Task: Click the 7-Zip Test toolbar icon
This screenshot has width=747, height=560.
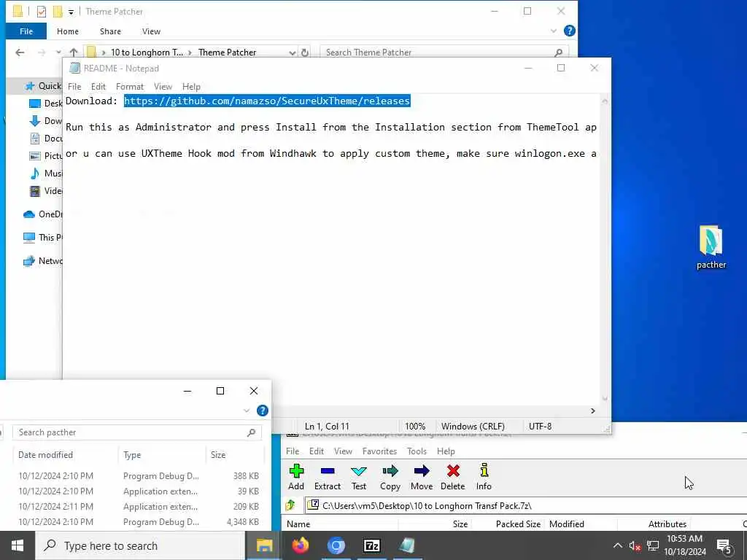Action: tap(359, 477)
